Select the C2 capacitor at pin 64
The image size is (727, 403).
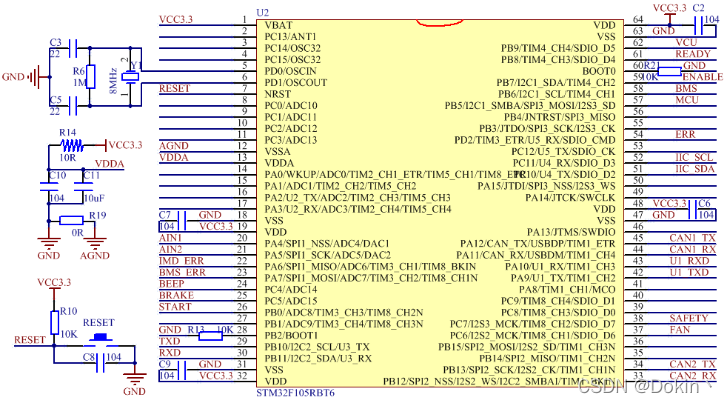(x=699, y=26)
